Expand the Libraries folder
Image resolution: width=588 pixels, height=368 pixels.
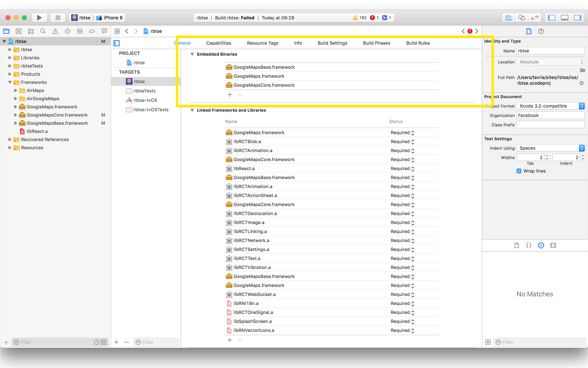(10, 58)
